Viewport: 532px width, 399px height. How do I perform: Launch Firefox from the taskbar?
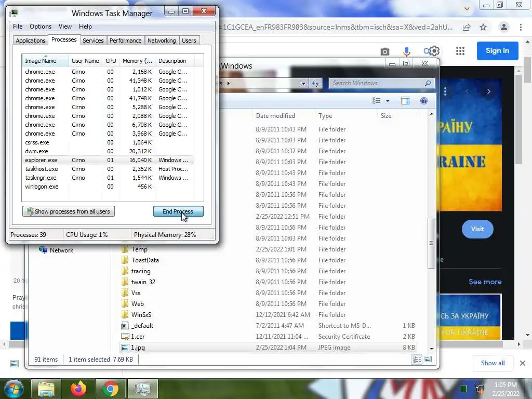pyautogui.click(x=78, y=389)
